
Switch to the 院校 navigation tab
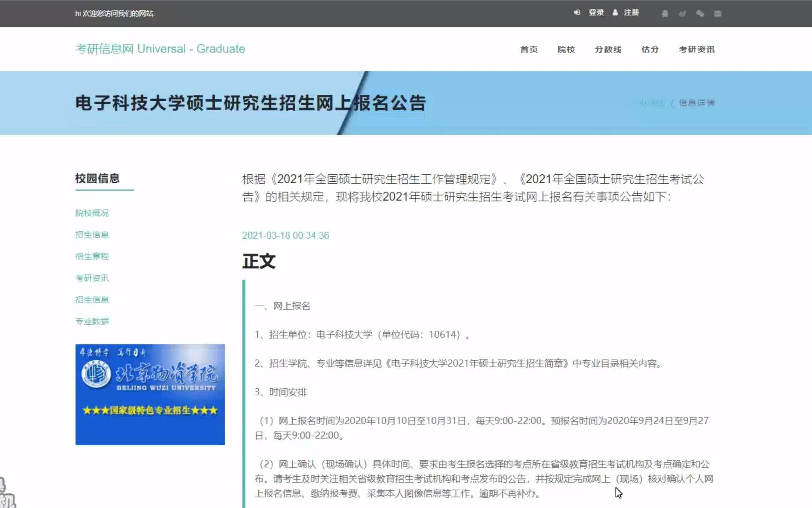point(566,50)
